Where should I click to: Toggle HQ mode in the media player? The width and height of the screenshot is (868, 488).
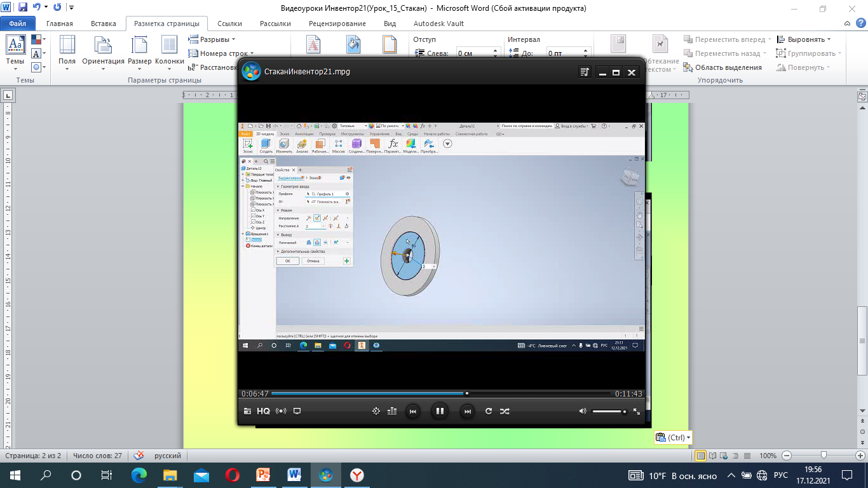pyautogui.click(x=263, y=411)
